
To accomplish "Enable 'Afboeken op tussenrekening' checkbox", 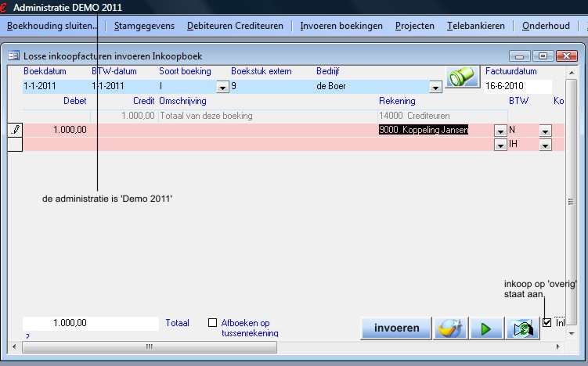I will pyautogui.click(x=212, y=322).
